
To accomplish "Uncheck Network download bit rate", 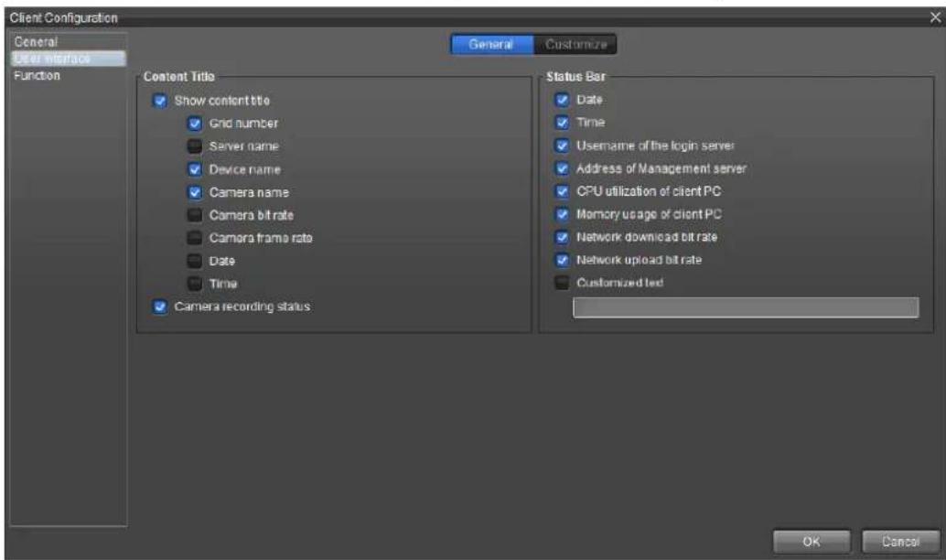I will (x=562, y=237).
